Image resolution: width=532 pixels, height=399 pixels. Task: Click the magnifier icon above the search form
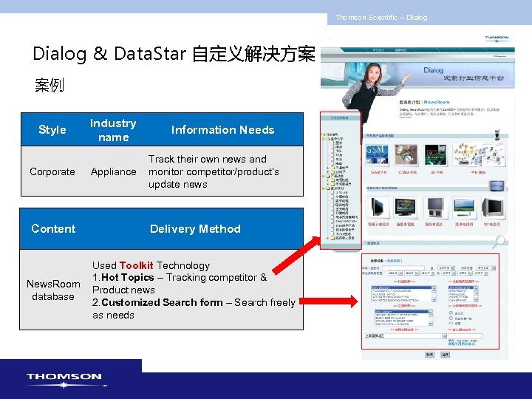click(499, 241)
